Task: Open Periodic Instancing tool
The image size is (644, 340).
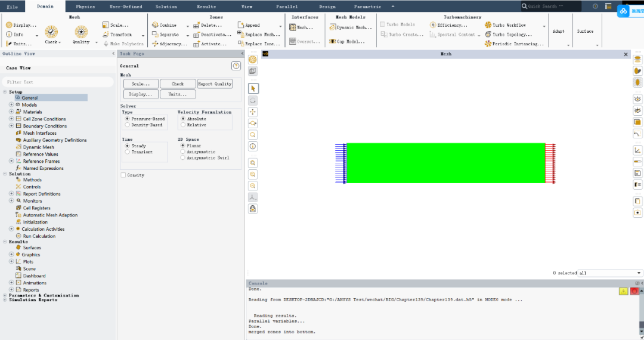Action: [x=514, y=44]
